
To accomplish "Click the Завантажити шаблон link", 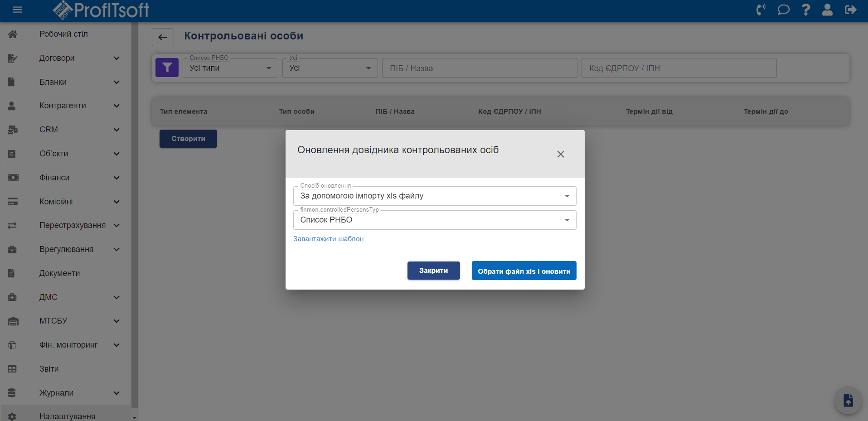I will (x=328, y=239).
